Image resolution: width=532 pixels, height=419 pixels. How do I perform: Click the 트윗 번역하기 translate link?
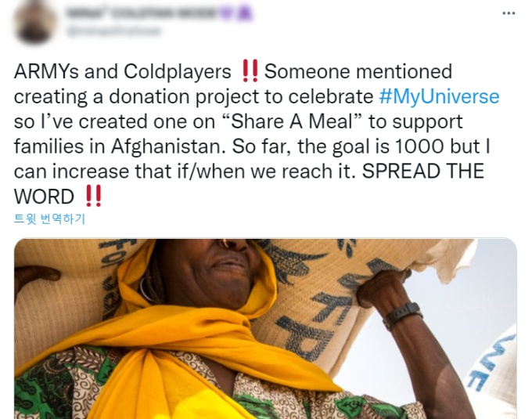pyautogui.click(x=49, y=219)
